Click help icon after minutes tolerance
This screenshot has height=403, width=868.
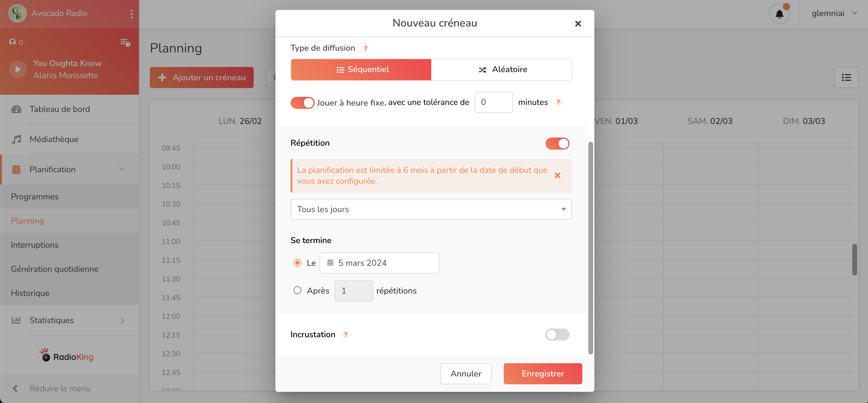point(558,102)
